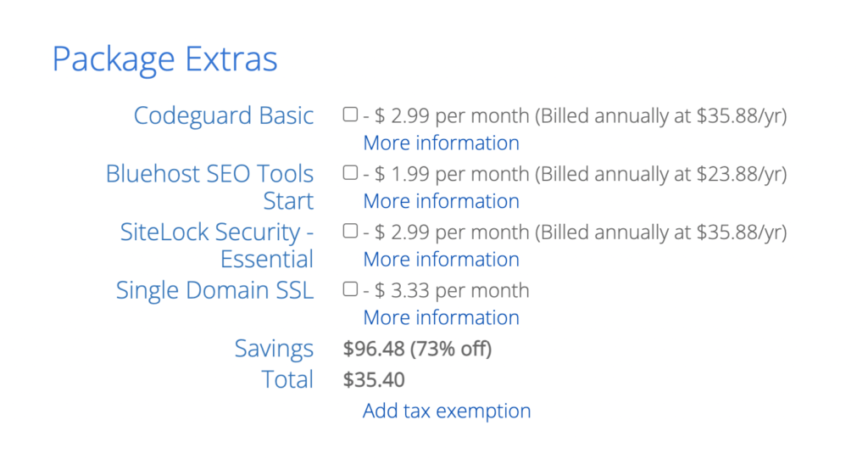Click the $ 1.99 per month price text

(x=452, y=174)
